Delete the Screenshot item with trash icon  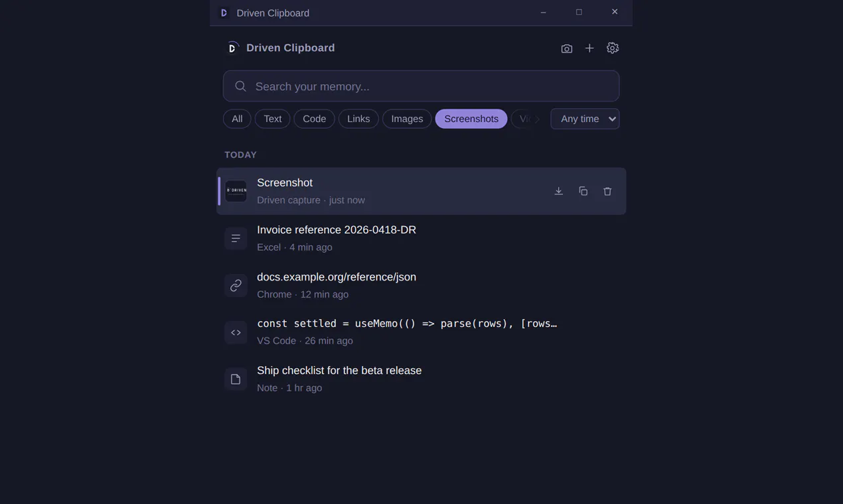click(x=607, y=191)
